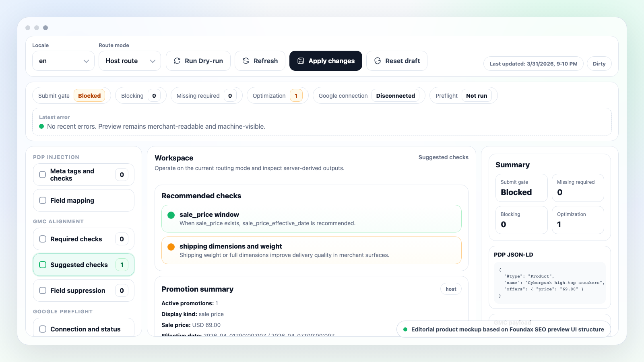Check the Meta tags and checks checkbox
The width and height of the screenshot is (644, 362).
42,175
